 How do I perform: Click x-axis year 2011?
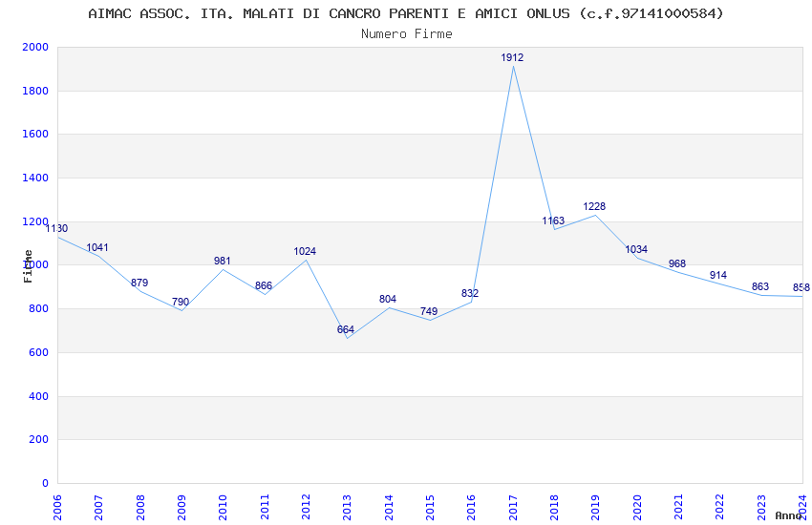pos(264,507)
